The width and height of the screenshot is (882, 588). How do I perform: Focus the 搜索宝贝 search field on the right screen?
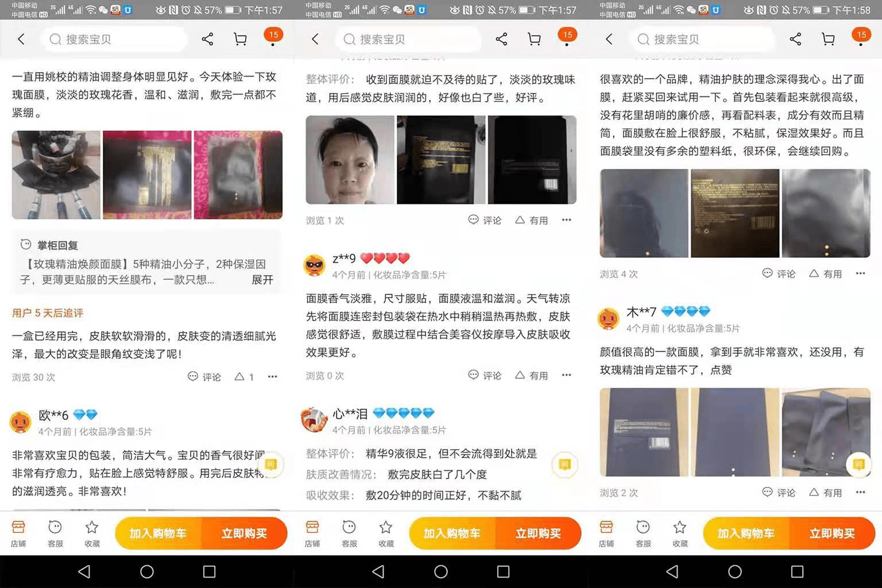(x=706, y=39)
